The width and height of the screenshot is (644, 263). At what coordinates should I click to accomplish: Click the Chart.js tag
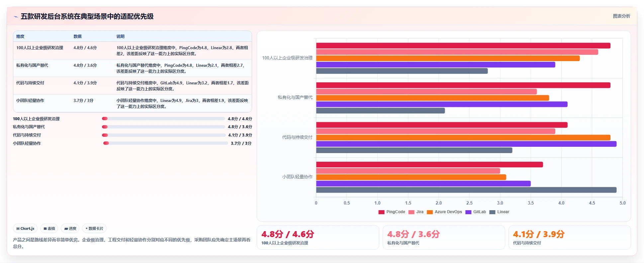click(x=25, y=228)
